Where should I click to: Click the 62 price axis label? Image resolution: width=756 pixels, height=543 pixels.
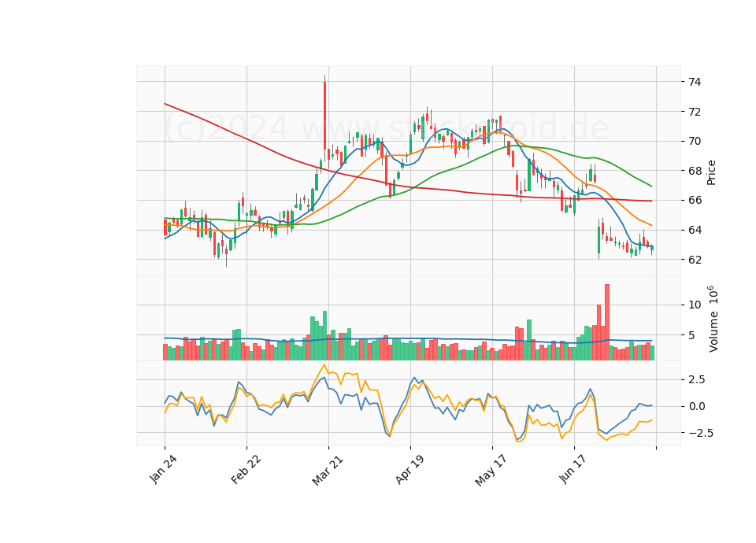pos(695,260)
